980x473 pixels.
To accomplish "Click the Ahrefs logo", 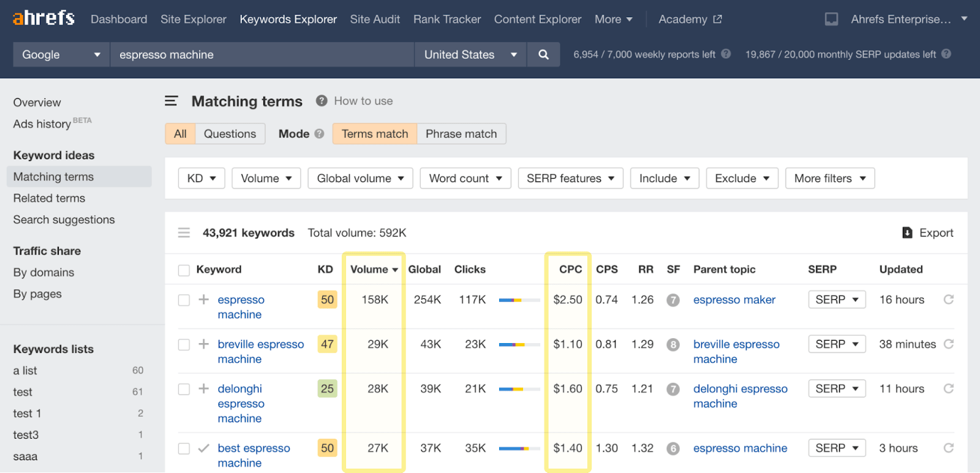I will pos(43,18).
